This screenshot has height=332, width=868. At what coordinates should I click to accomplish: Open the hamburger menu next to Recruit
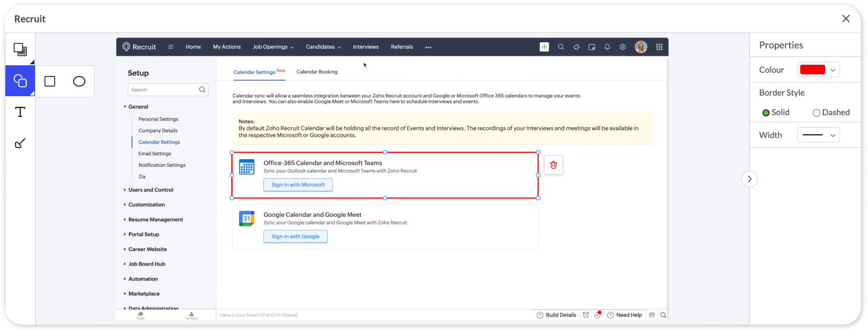point(171,47)
